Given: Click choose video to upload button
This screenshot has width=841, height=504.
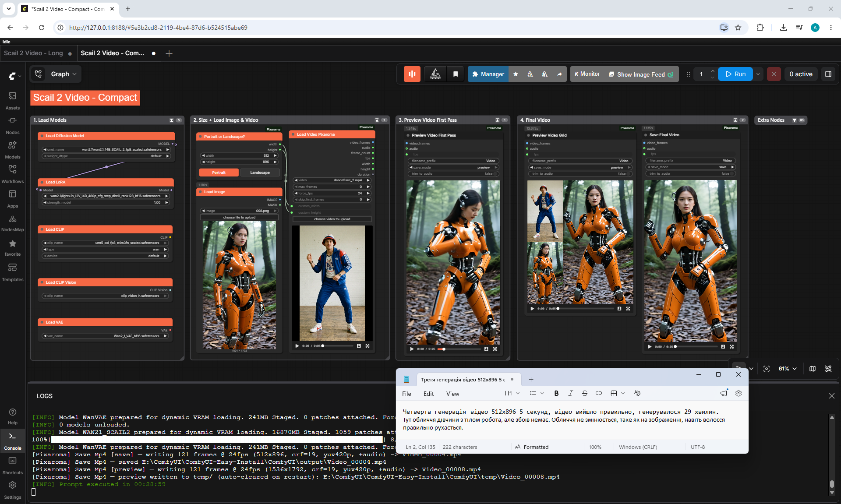Looking at the screenshot, I should pos(332,219).
